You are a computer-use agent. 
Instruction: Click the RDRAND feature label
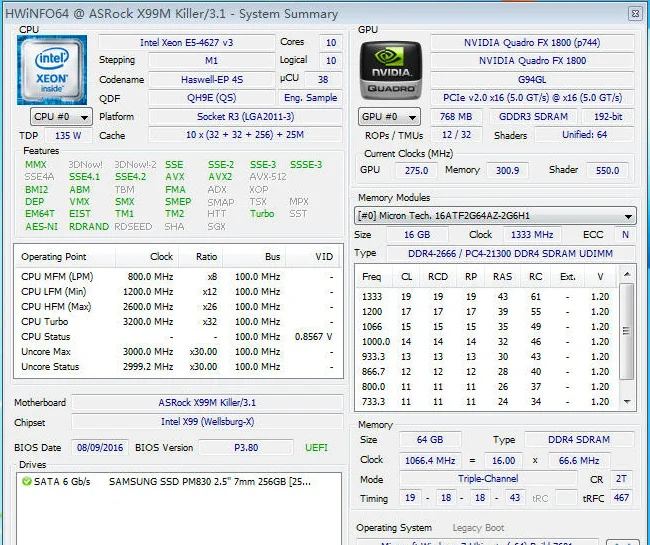pos(89,227)
